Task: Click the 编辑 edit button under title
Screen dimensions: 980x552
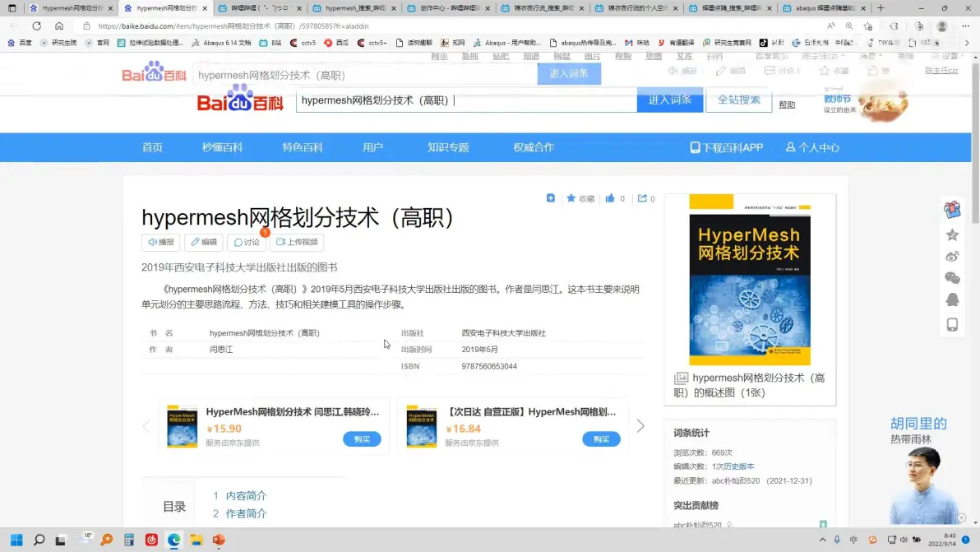Action: coord(204,242)
